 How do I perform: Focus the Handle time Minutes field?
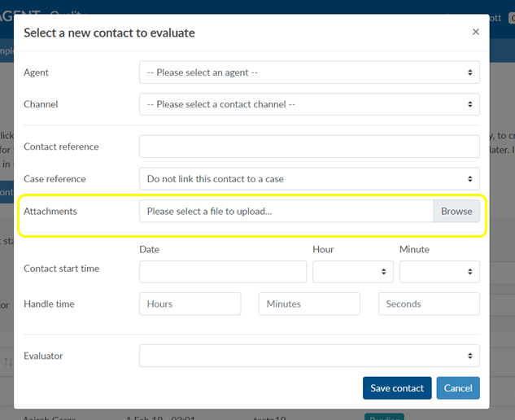[x=309, y=304]
